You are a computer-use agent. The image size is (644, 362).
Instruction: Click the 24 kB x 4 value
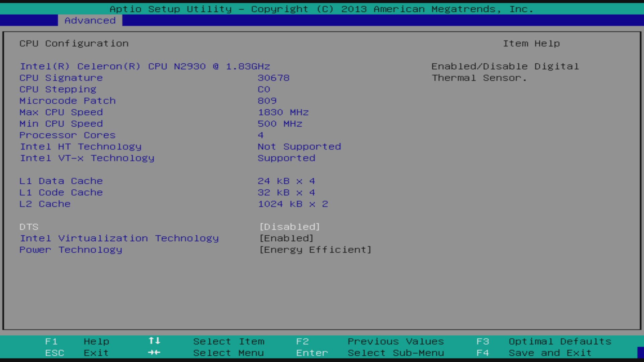286,181
